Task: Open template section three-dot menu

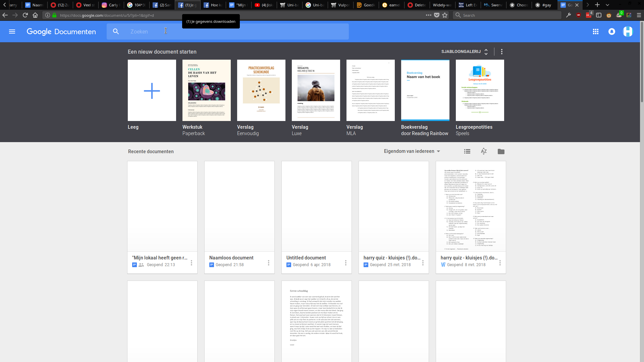Action: (x=502, y=52)
